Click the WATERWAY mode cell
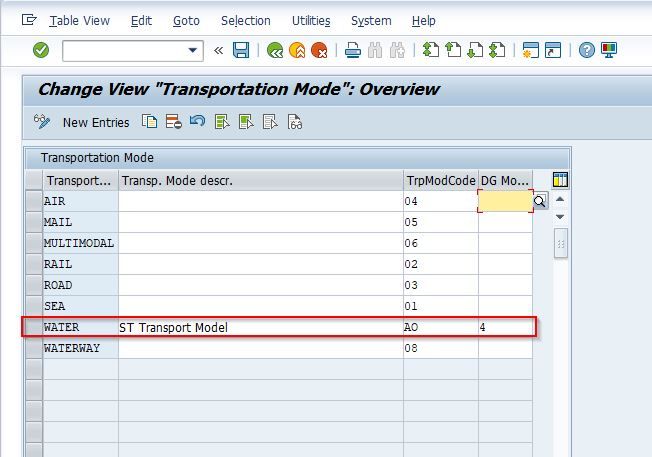This screenshot has height=457, width=652. coord(81,348)
